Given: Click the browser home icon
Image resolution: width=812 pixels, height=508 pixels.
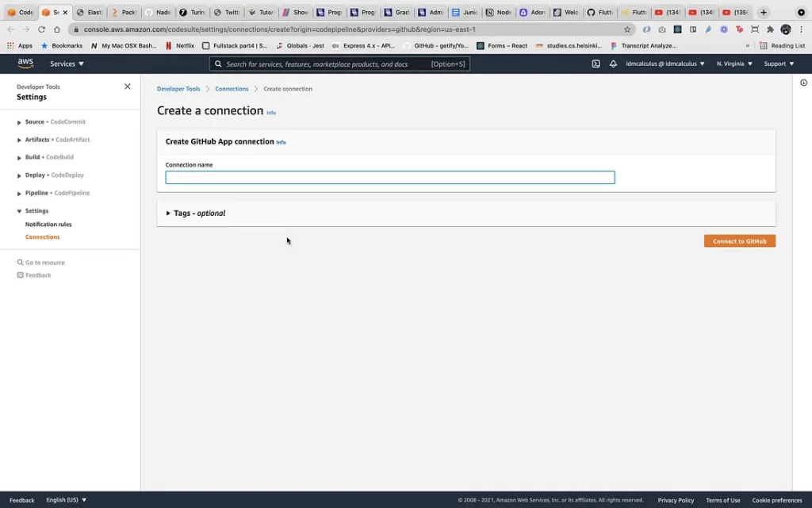Looking at the screenshot, I should 57,29.
